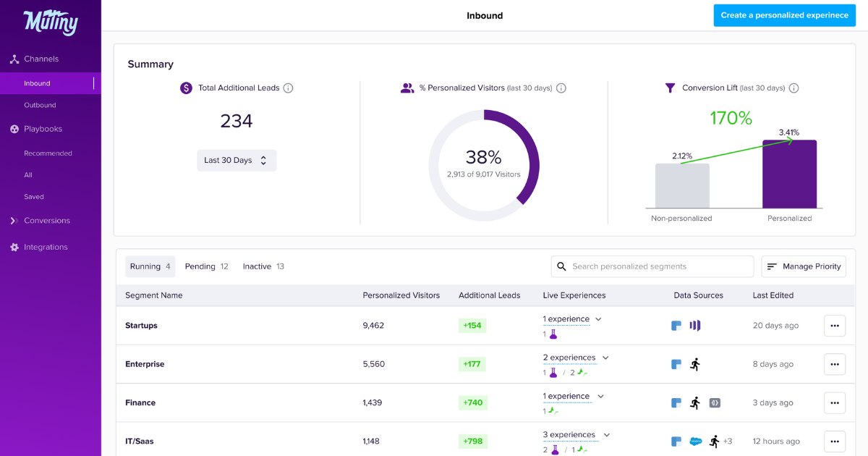The width and height of the screenshot is (868, 456).
Task: Click the Marketo data source icon for Startups
Action: (694, 326)
